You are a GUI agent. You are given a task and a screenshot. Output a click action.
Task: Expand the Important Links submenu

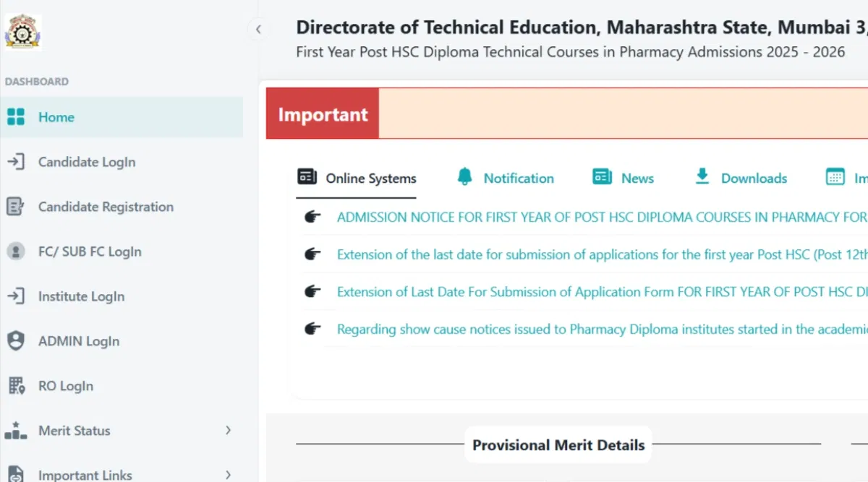228,475
